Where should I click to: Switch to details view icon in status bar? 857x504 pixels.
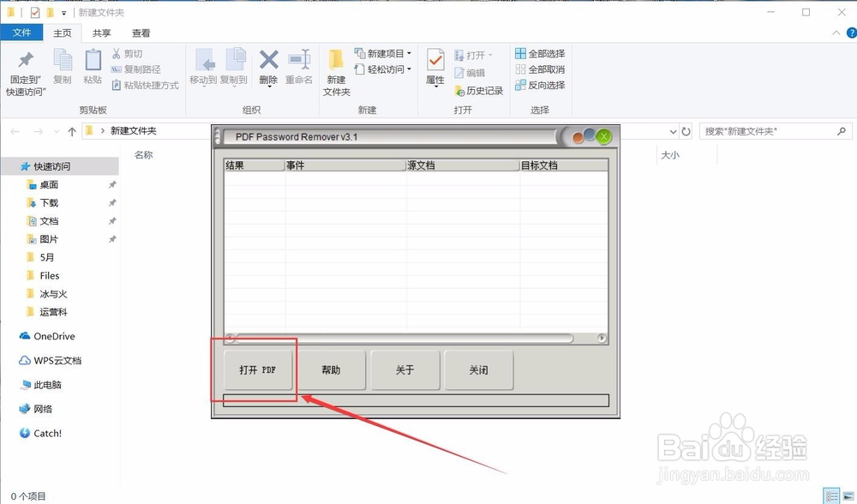coord(831,496)
